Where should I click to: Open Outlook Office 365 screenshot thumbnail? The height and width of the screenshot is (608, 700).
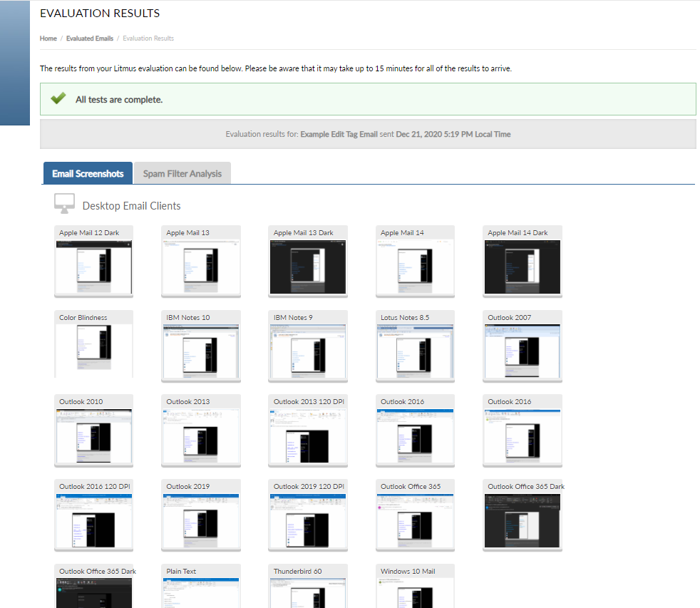click(x=415, y=521)
